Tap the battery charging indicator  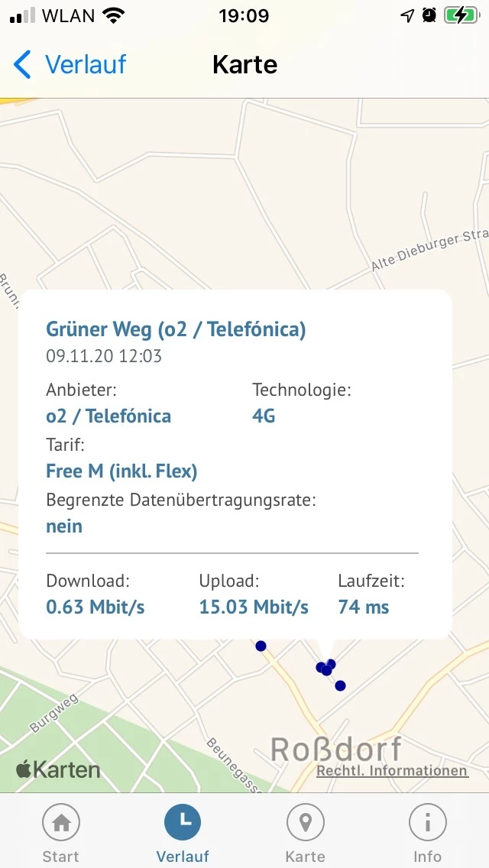461,16
